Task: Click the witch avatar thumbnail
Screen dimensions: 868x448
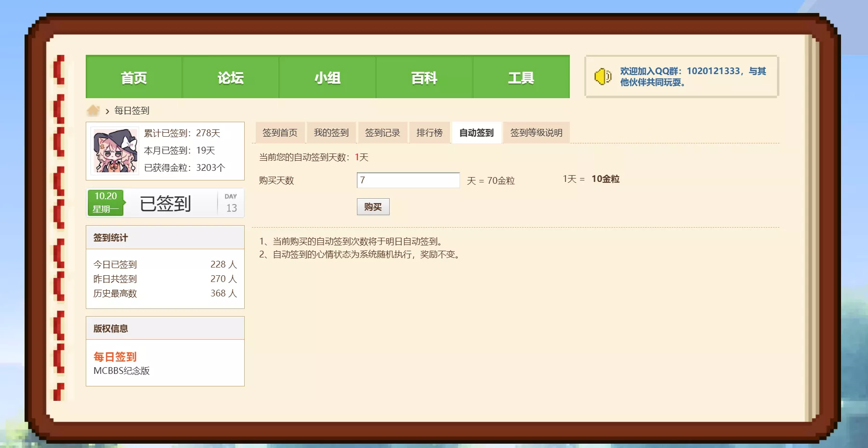Action: [114, 151]
